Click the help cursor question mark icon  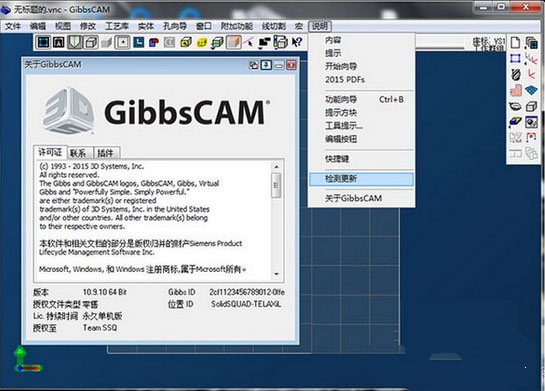[x=297, y=42]
